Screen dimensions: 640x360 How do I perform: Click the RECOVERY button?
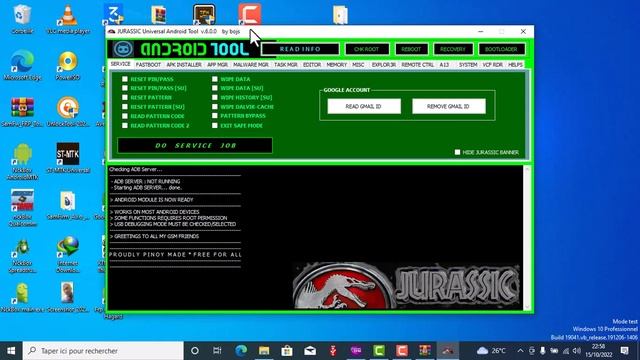tap(453, 49)
